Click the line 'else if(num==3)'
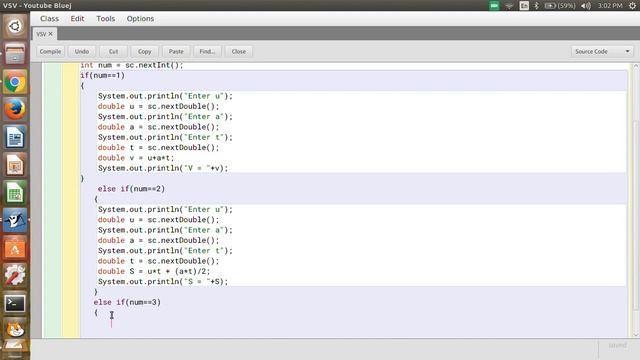The height and width of the screenshot is (360, 640). pyautogui.click(x=127, y=302)
